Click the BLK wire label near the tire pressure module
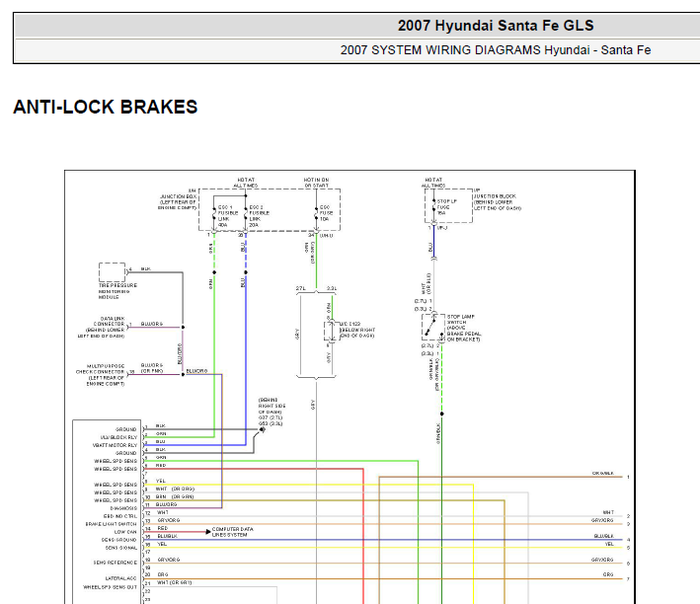Screen dimensions: 700x604 click(x=145, y=268)
